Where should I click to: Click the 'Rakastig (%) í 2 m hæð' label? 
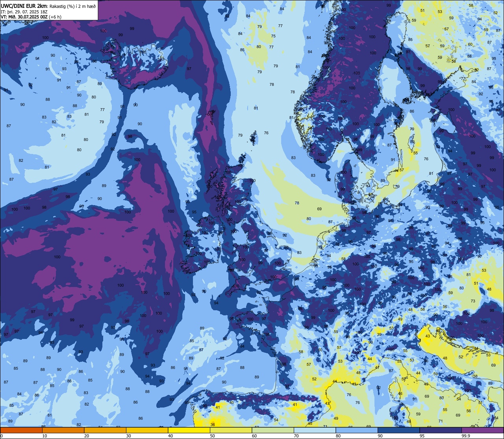72,6
